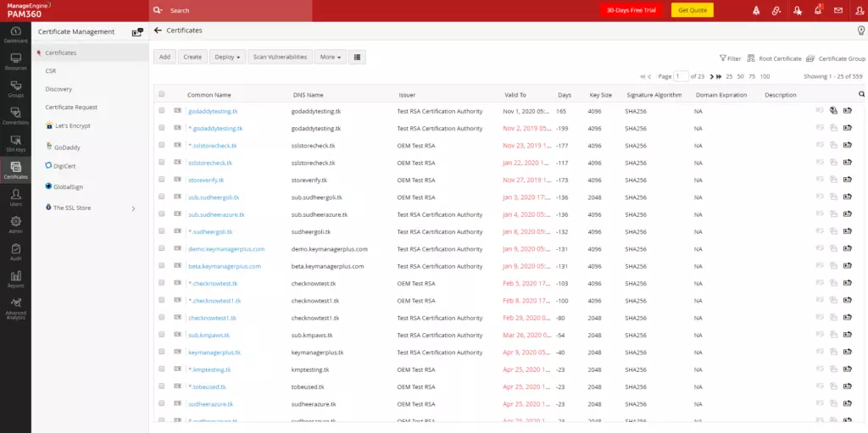Click the lightbulb help icon

[861, 31]
